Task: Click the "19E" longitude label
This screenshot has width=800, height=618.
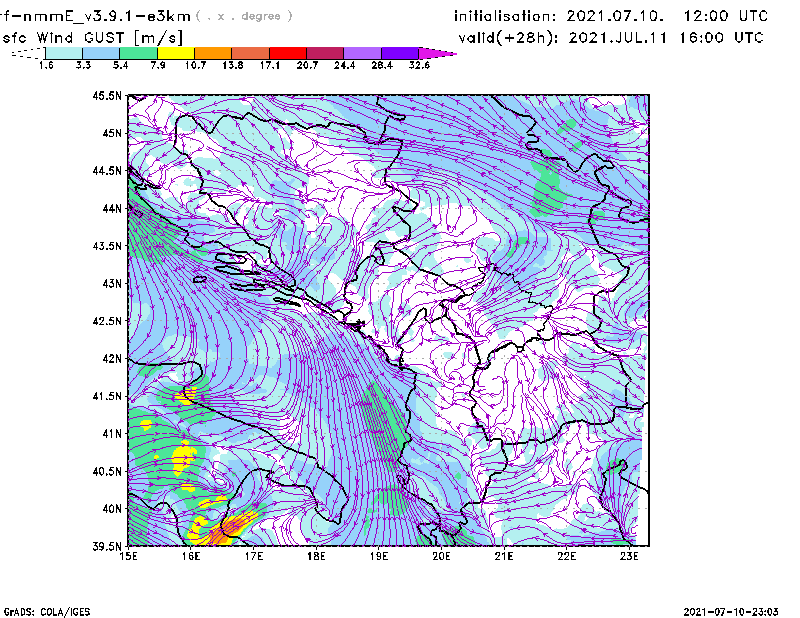Action: (x=379, y=556)
